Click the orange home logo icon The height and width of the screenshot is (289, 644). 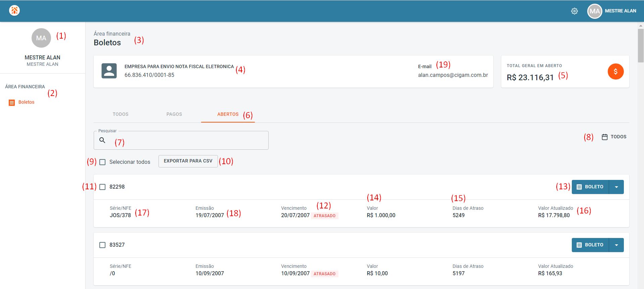click(x=14, y=11)
